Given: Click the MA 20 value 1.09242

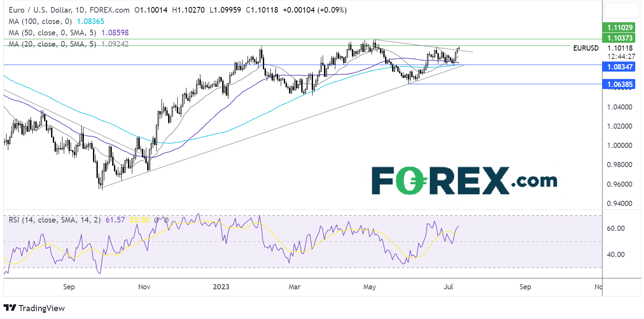Looking at the screenshot, I should click(x=115, y=44).
